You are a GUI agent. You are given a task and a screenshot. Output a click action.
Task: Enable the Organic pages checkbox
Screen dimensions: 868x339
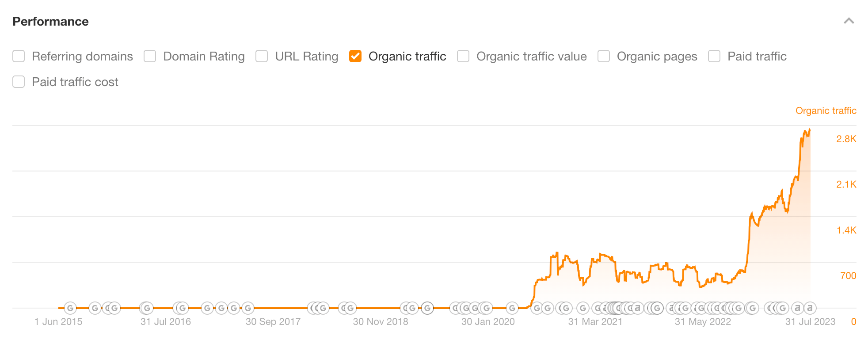(603, 56)
